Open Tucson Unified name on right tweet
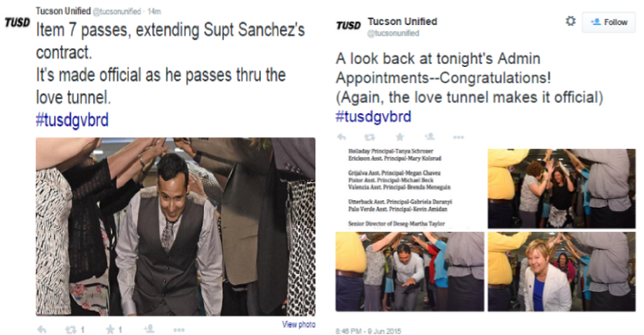This screenshot has height=335, width=644. pyautogui.click(x=402, y=22)
